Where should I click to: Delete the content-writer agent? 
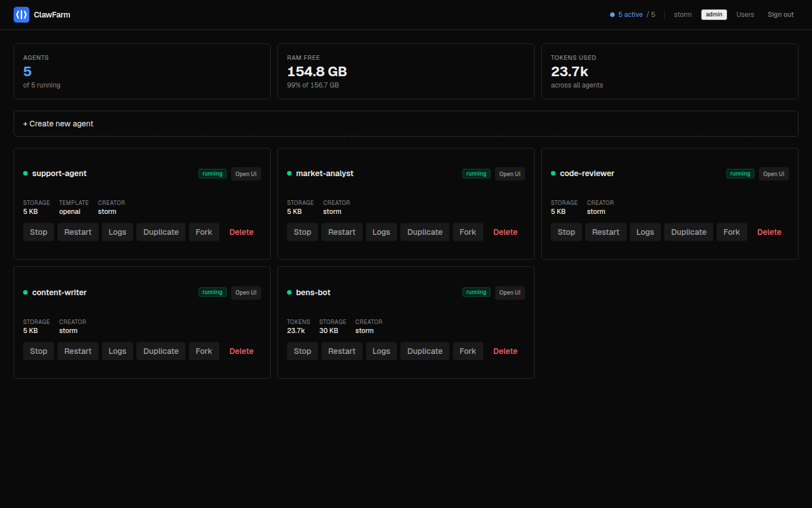pyautogui.click(x=241, y=351)
